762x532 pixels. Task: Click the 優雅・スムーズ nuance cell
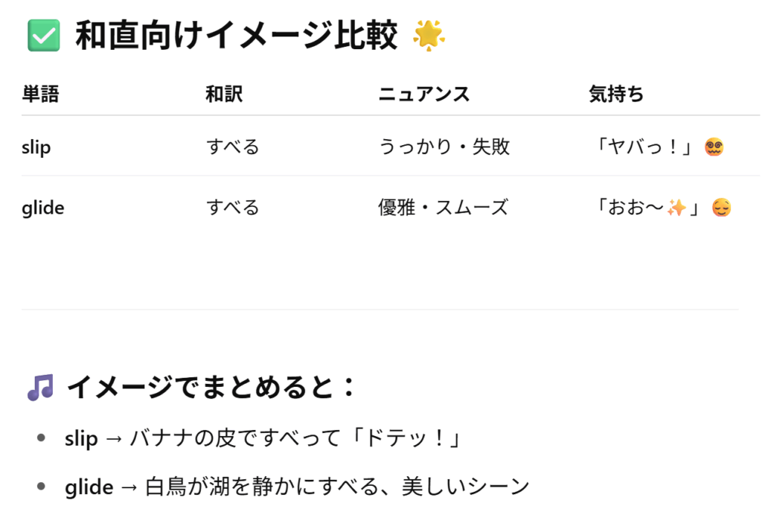(444, 208)
